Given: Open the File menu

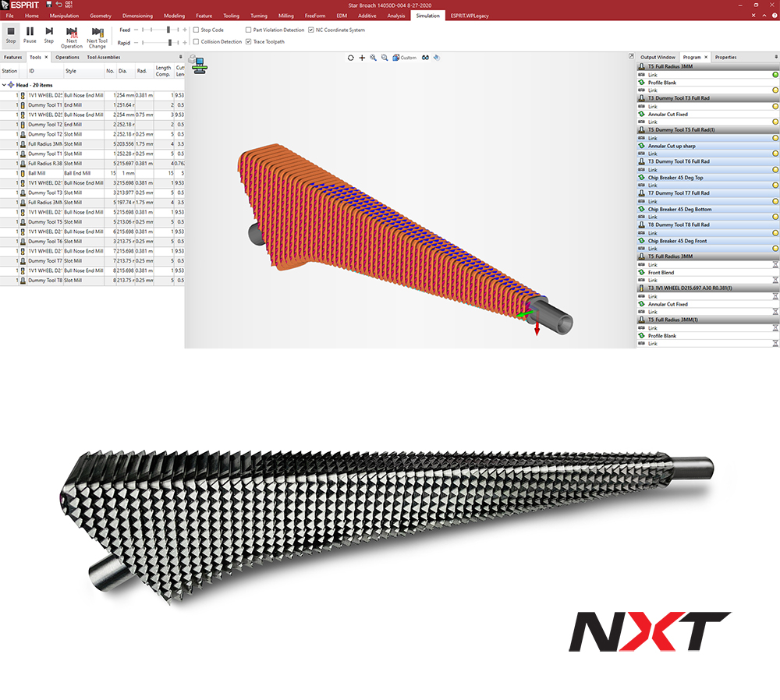Looking at the screenshot, I should click(9, 16).
